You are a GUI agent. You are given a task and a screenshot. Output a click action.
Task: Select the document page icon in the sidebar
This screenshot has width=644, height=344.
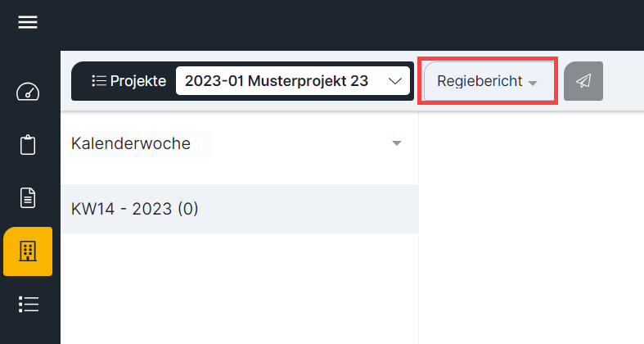click(28, 197)
